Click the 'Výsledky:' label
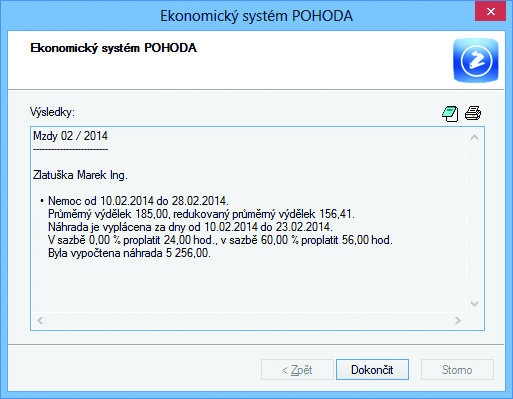The height and width of the screenshot is (399, 513). tap(52, 112)
